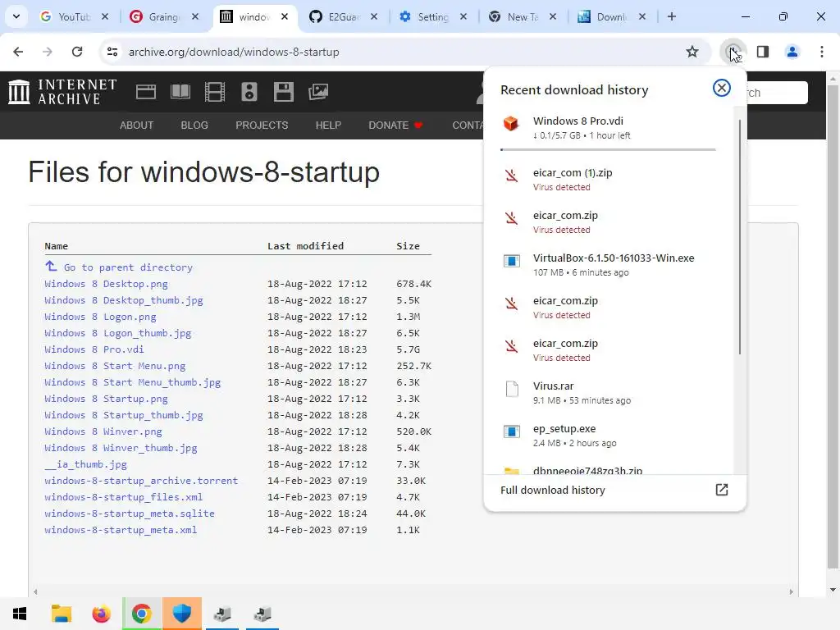Open windows-8-startup_meta.sqlite link
This screenshot has width=840, height=630.
[130, 514]
